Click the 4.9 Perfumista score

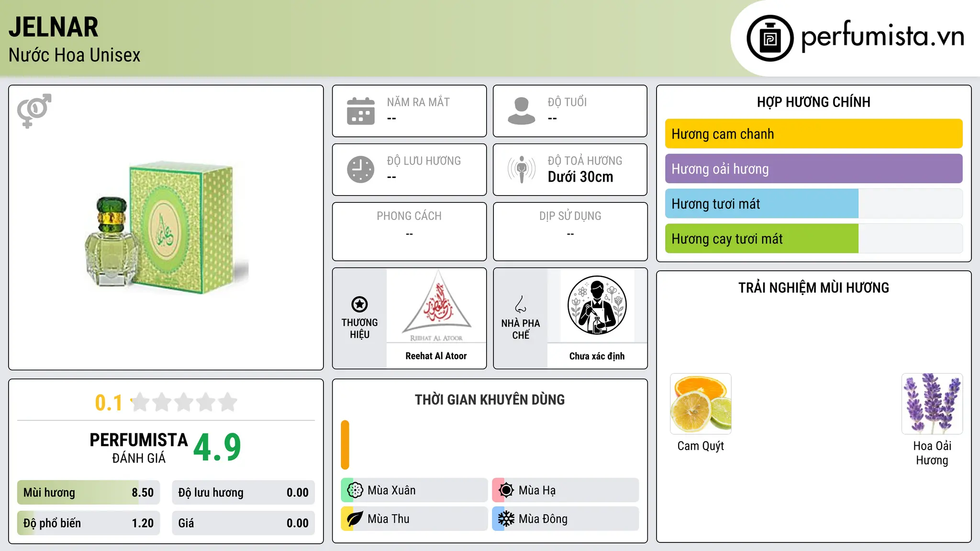pyautogui.click(x=217, y=448)
